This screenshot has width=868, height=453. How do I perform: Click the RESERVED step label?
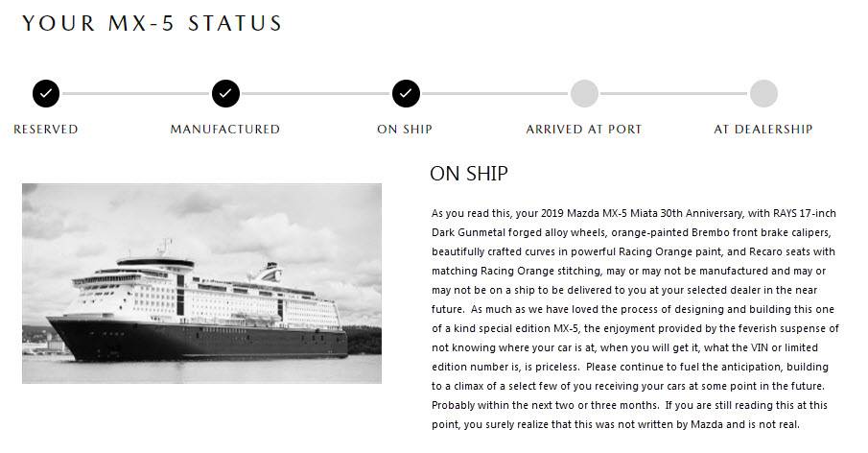[x=46, y=130]
